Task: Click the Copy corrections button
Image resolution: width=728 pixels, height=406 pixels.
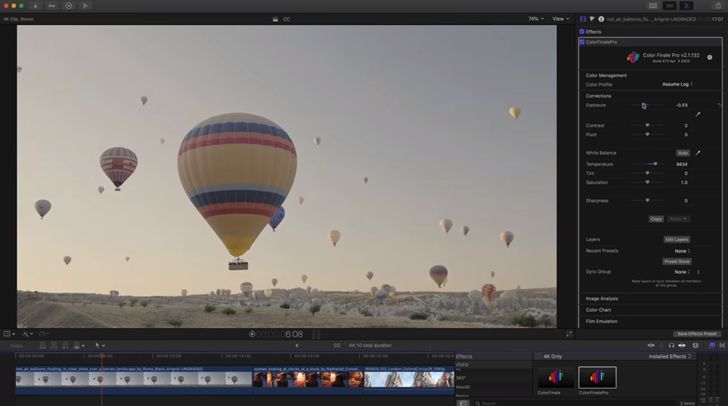Action: [656, 219]
